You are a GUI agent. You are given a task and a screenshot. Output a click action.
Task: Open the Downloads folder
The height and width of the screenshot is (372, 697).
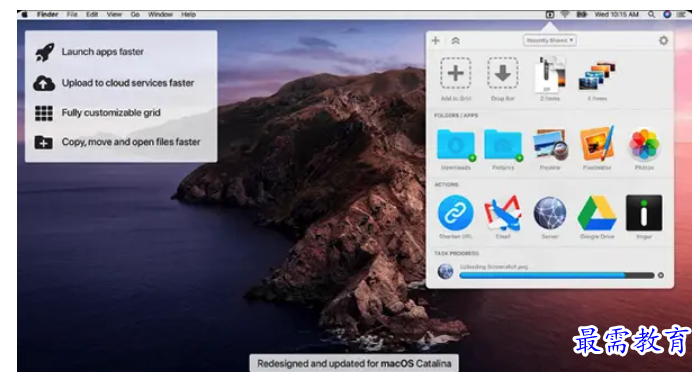(456, 144)
